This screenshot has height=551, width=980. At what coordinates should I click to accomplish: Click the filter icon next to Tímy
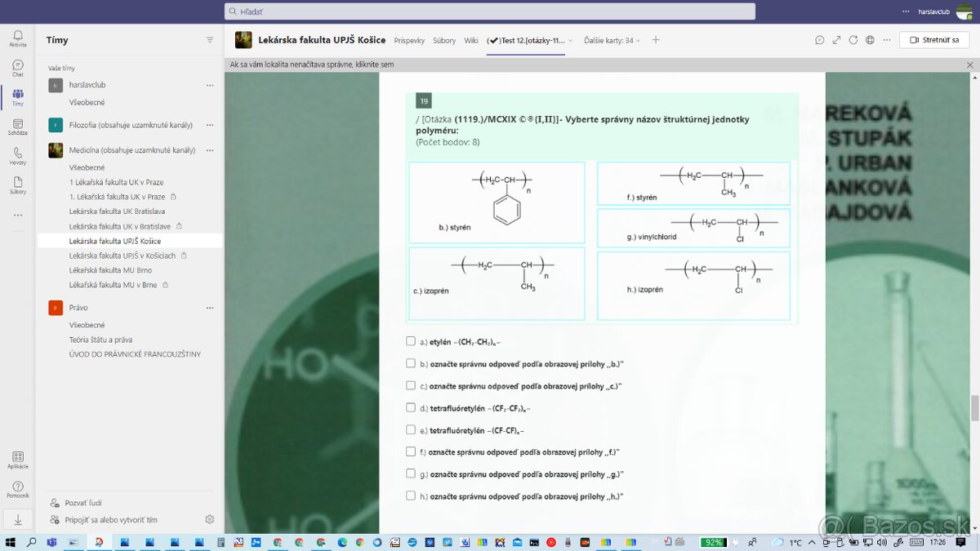210,40
